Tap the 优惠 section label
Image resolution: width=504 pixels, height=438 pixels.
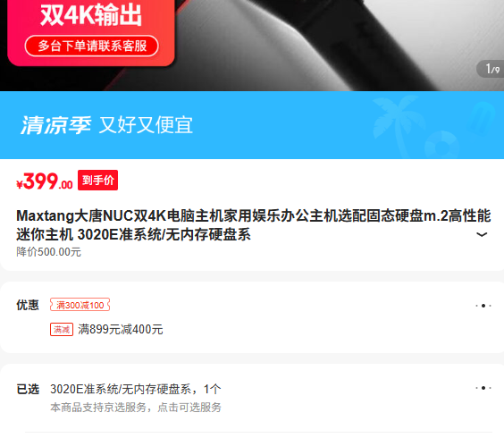[x=28, y=305]
